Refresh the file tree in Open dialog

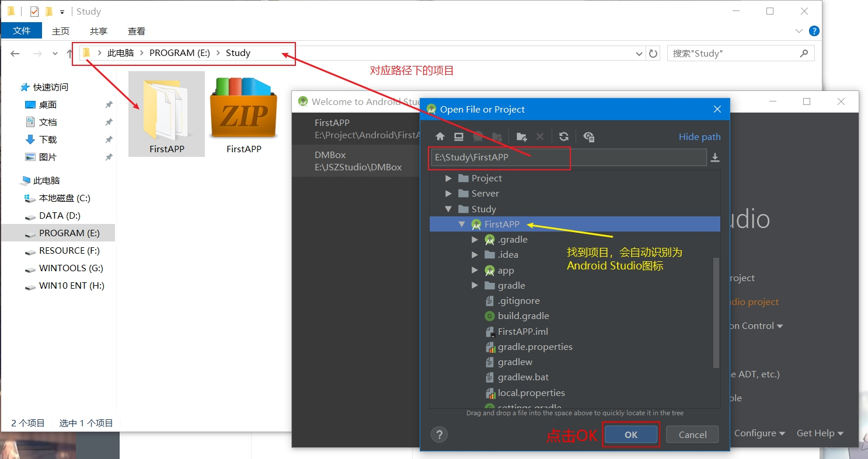point(564,136)
